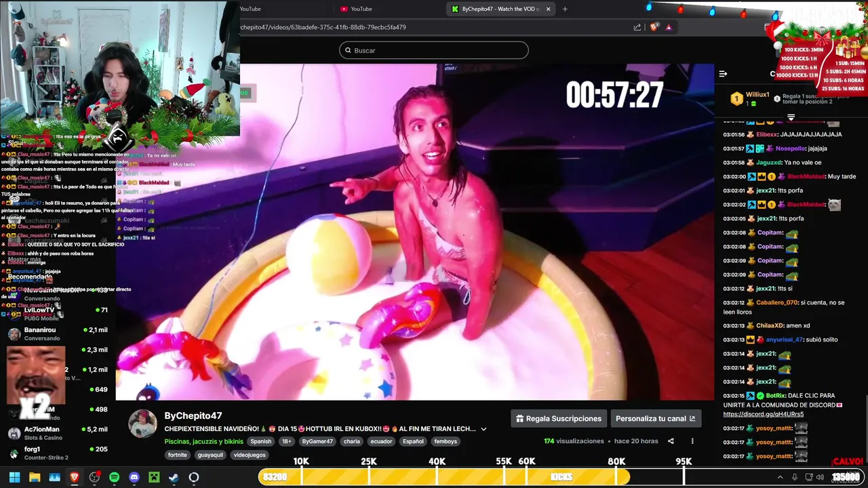Screen dimensions: 868x488
Task: Open the volume control in the system tray
Action: point(820,477)
